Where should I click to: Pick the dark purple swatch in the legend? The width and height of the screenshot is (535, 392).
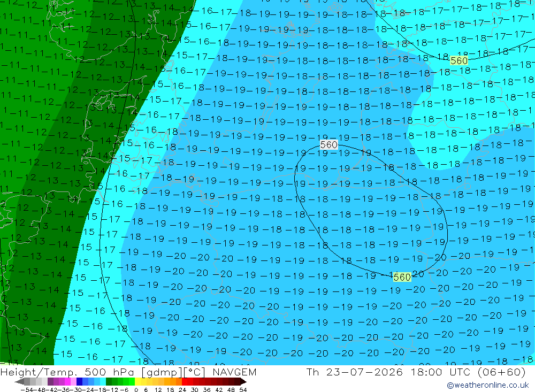50,381
